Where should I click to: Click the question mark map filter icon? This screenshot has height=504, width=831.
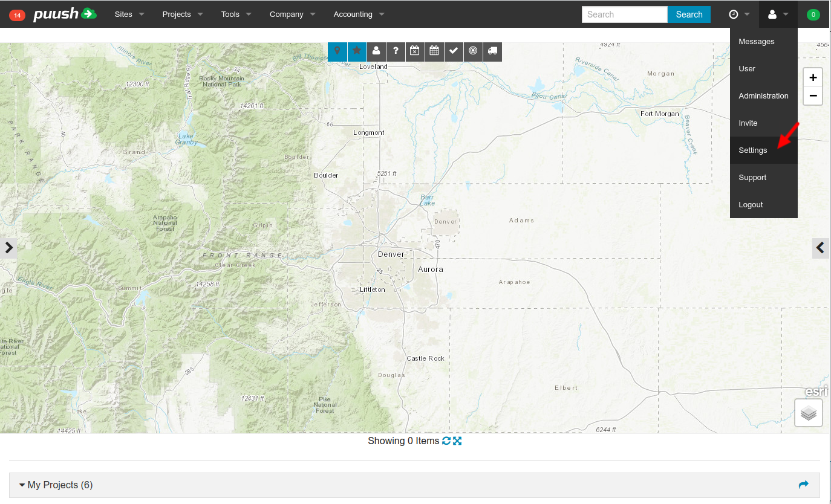click(396, 51)
